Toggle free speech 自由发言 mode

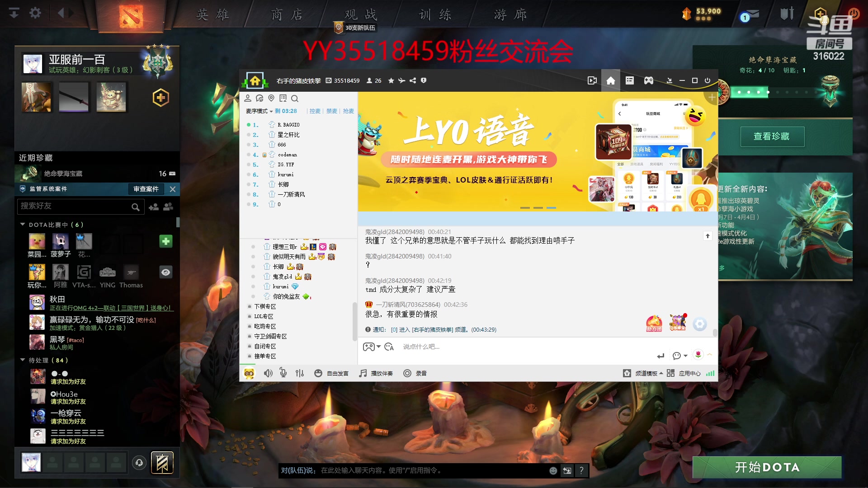tap(332, 373)
